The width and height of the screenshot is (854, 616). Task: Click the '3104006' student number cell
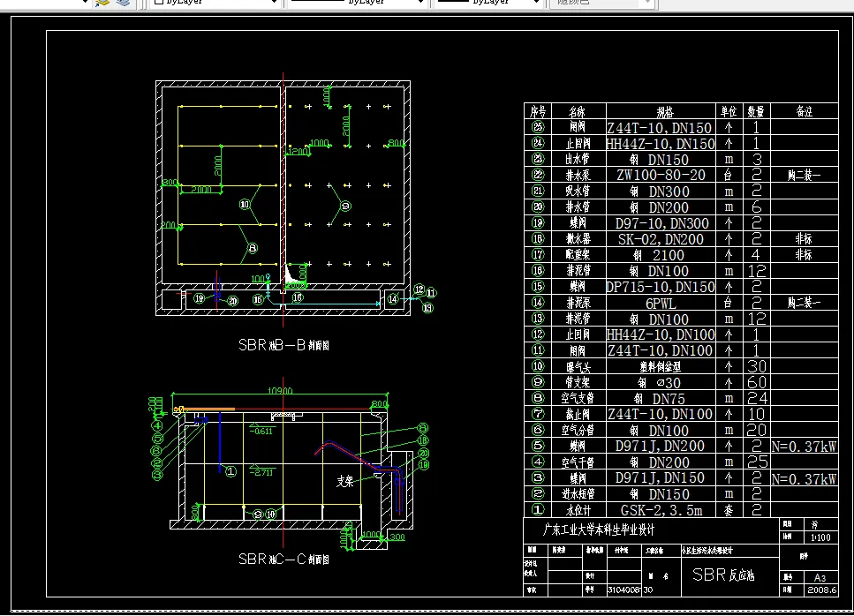(623, 590)
